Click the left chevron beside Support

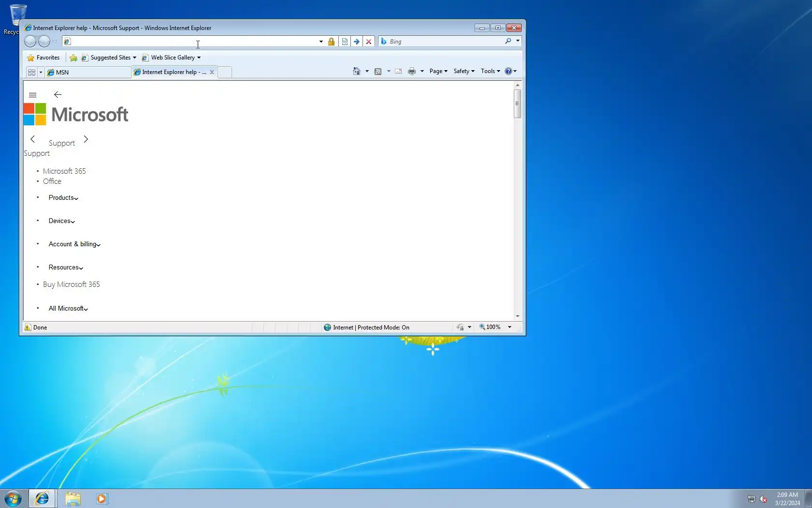(x=32, y=139)
